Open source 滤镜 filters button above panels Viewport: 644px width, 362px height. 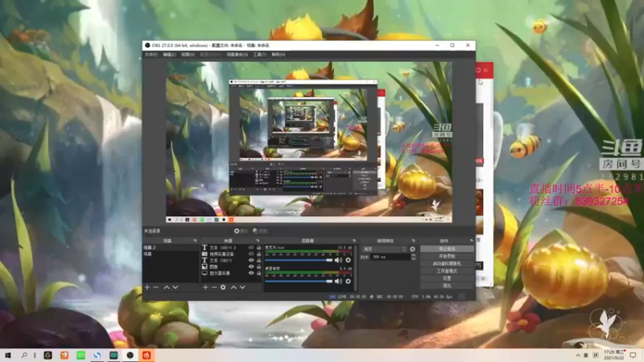pos(260,231)
